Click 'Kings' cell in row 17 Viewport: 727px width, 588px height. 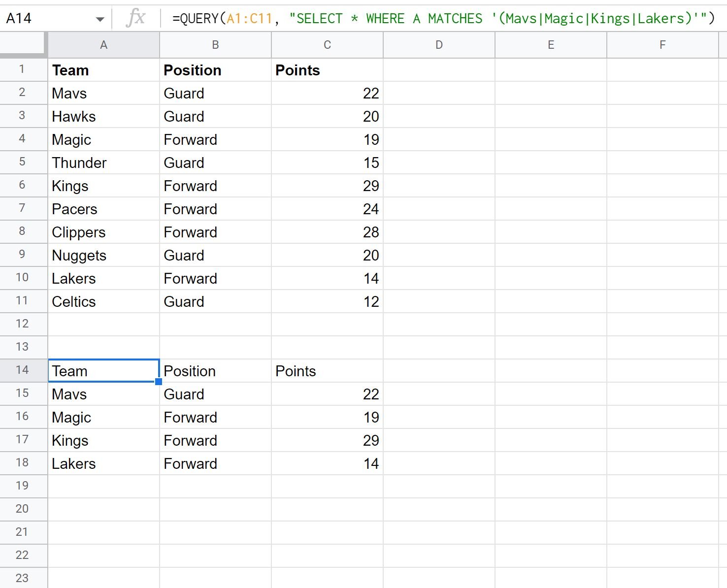coord(103,440)
